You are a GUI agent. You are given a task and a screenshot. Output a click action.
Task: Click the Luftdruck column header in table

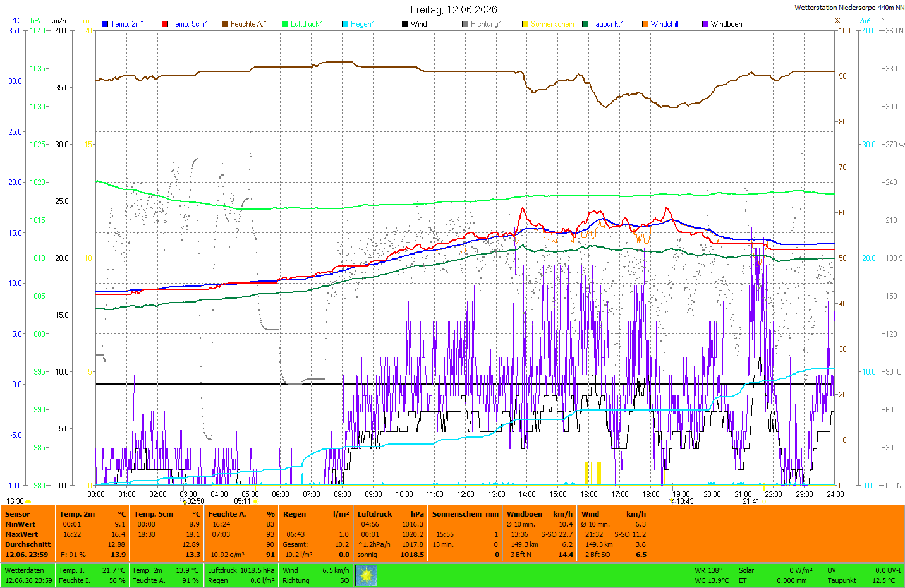375,514
